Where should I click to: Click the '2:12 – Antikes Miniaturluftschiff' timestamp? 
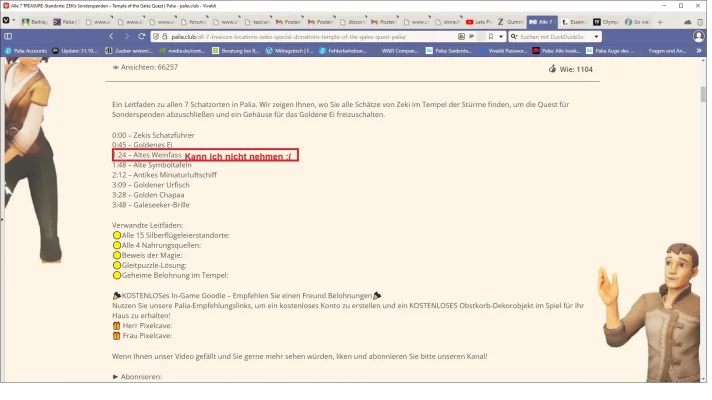pos(164,175)
